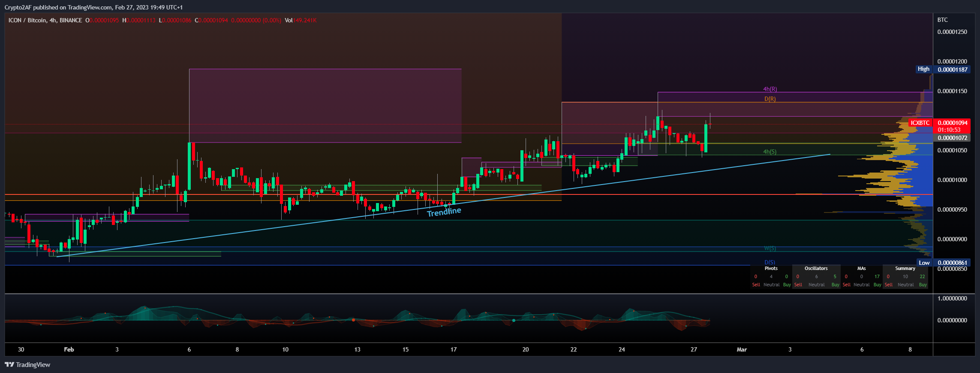Click the indicator axis label 0.00000000
This screenshot has height=373, width=980.
pos(952,320)
